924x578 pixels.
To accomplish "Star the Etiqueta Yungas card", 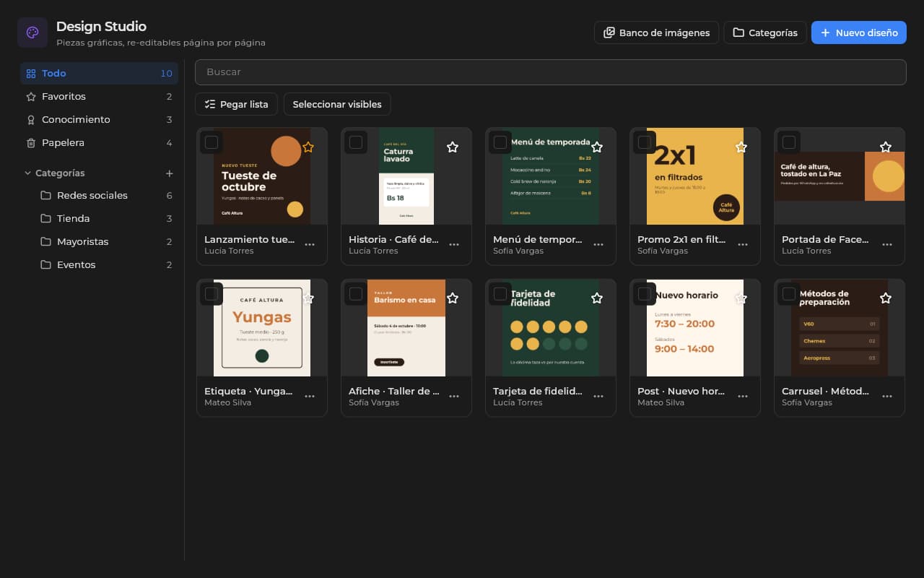I will click(308, 298).
